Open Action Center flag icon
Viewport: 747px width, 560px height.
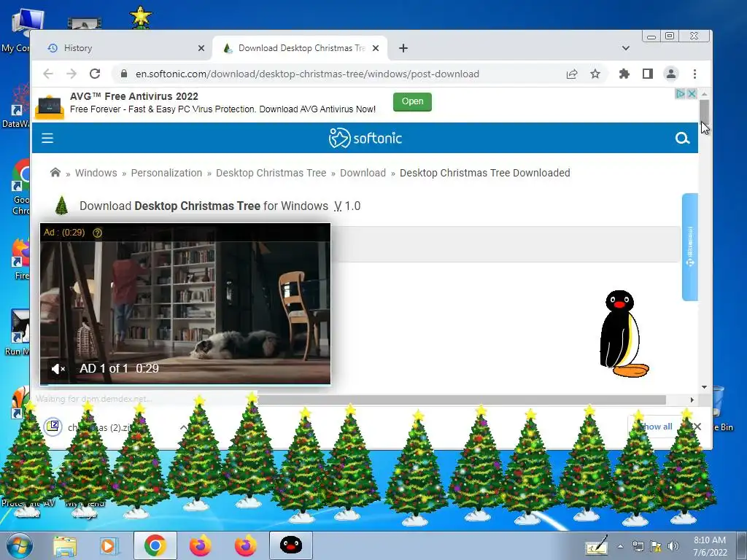pos(656,546)
